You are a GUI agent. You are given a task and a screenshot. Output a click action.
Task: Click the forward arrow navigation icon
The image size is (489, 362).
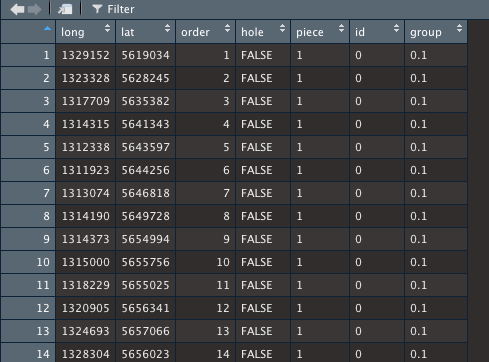click(x=34, y=9)
